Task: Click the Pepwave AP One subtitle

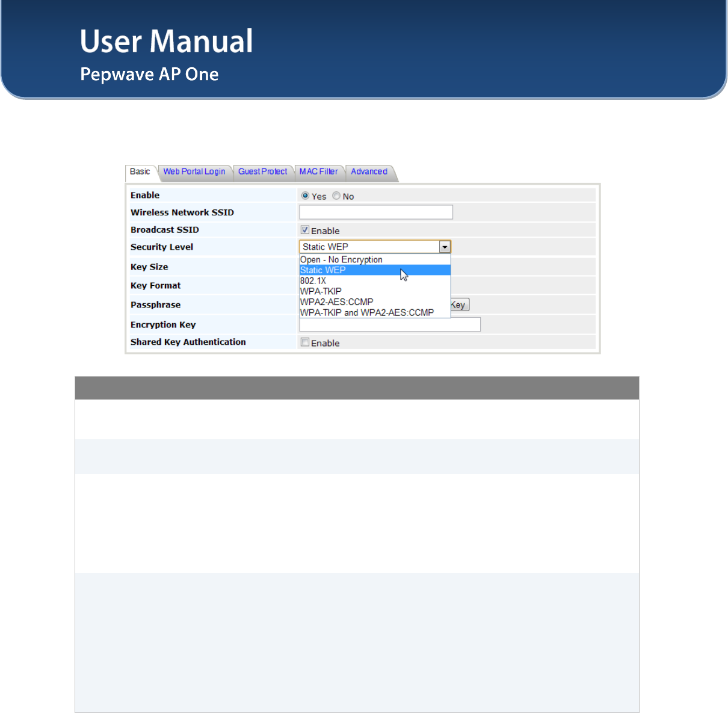Action: [x=149, y=74]
